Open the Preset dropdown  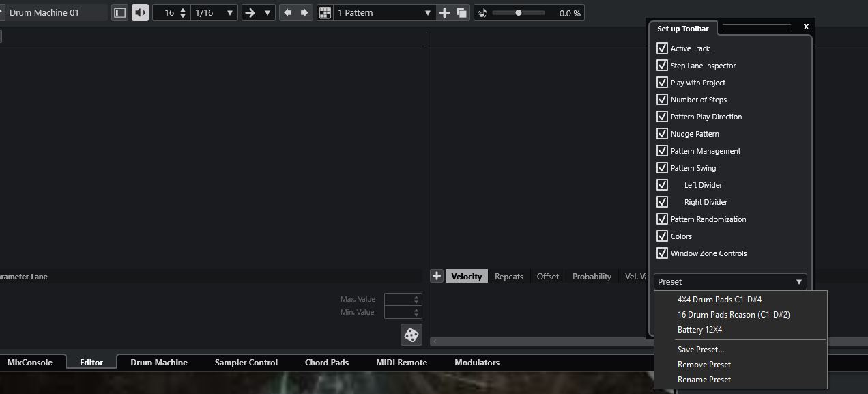[730, 281]
